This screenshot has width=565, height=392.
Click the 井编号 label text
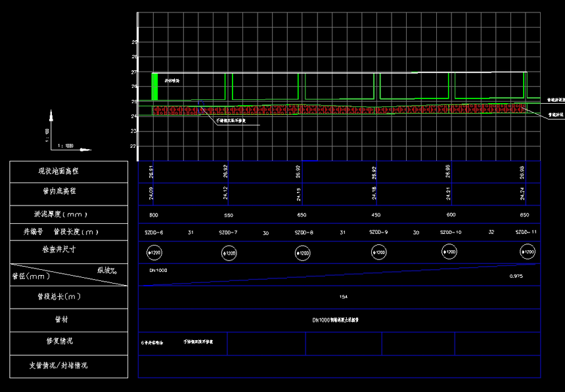(x=33, y=232)
